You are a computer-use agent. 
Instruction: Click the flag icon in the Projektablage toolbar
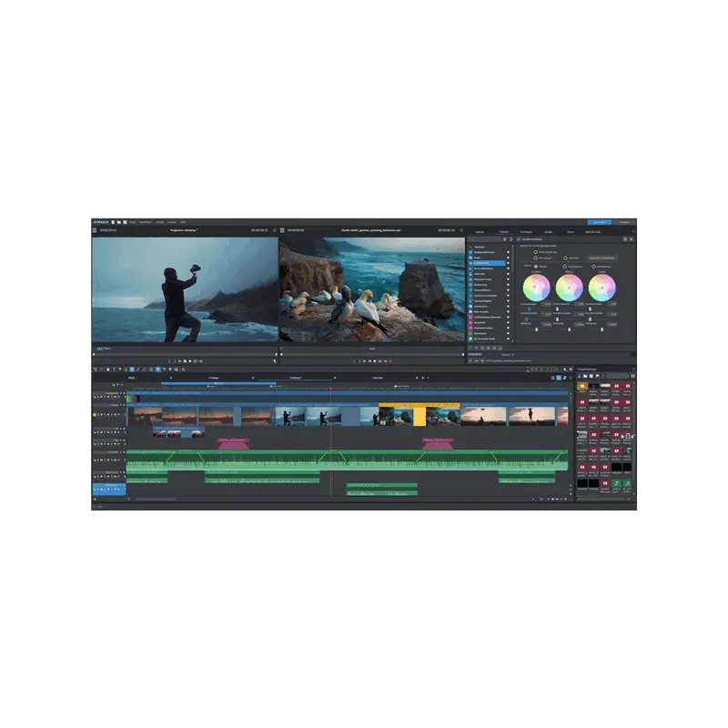pyautogui.click(x=598, y=376)
